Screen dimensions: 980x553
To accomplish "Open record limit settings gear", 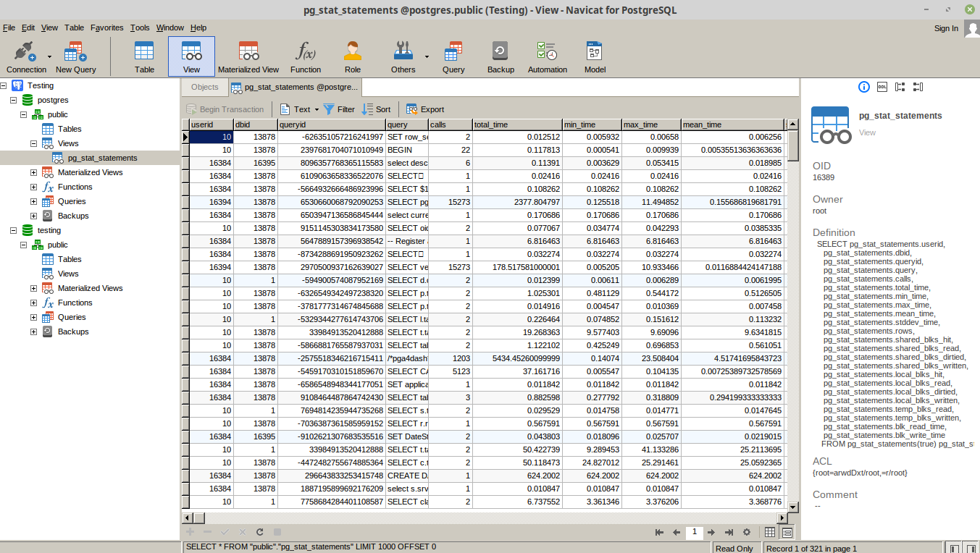I will 747,532.
